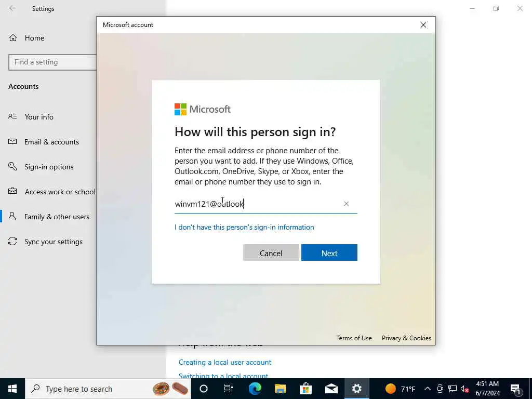Open Sign-in options settings
This screenshot has height=399, width=532.
click(49, 167)
